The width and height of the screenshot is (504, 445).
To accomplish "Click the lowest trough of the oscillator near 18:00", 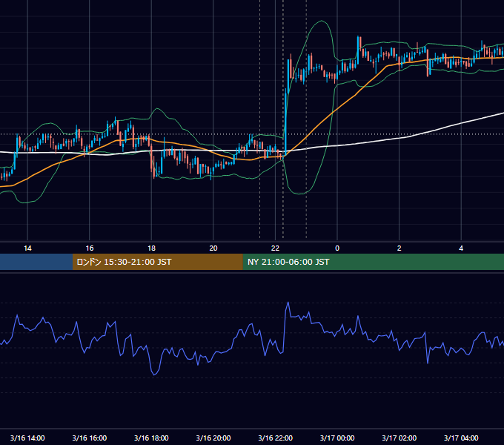I will click(x=154, y=375).
